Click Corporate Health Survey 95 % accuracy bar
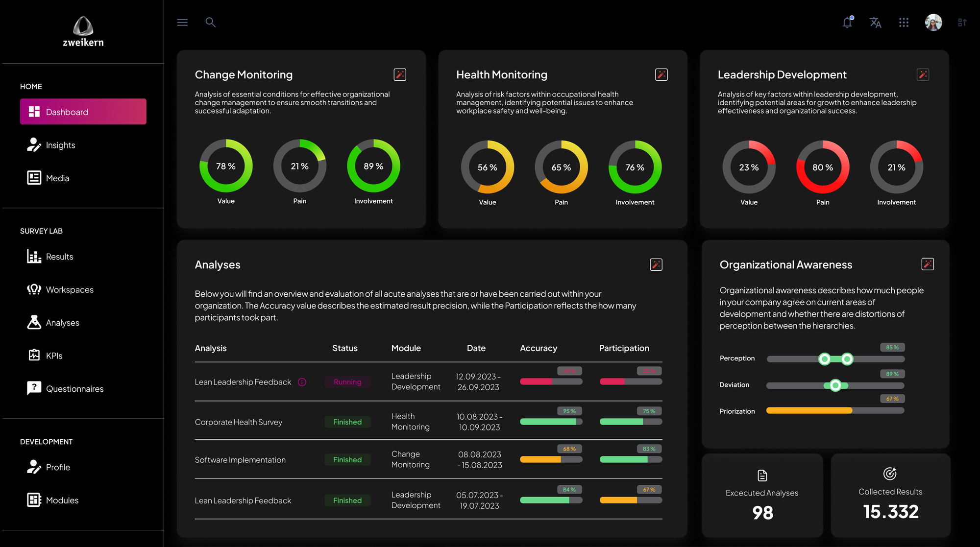The width and height of the screenshot is (980, 547). tap(551, 422)
